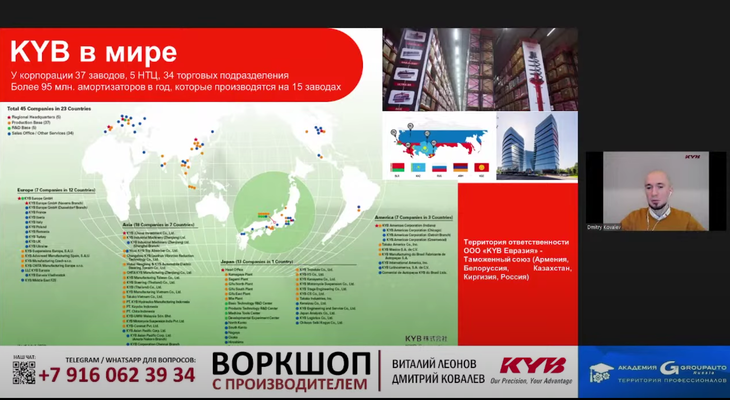Click the Kazakhstan flag under the map
This screenshot has height=400, width=730.
click(418, 167)
